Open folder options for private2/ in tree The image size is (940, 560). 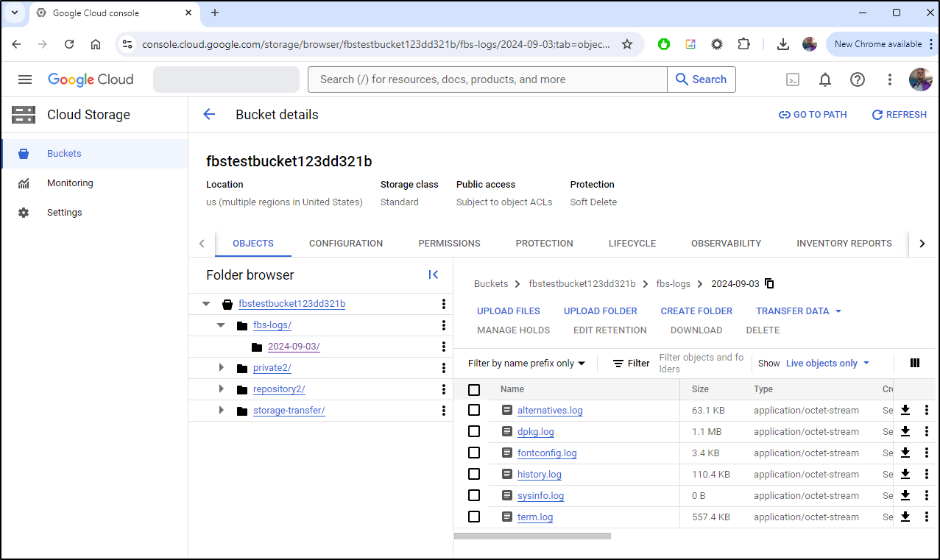click(443, 368)
